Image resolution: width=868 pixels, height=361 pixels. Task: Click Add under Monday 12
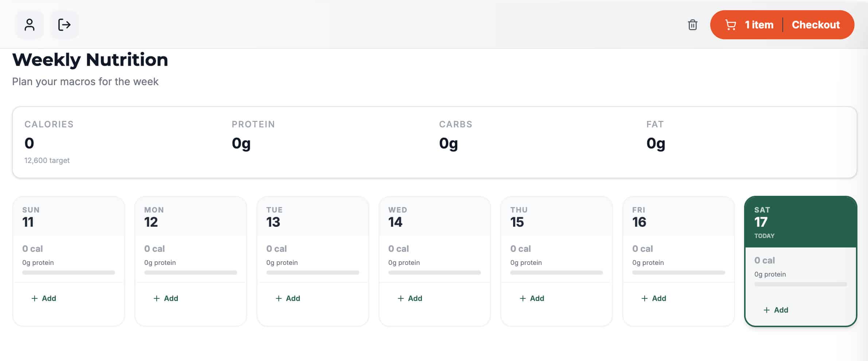tap(171, 298)
